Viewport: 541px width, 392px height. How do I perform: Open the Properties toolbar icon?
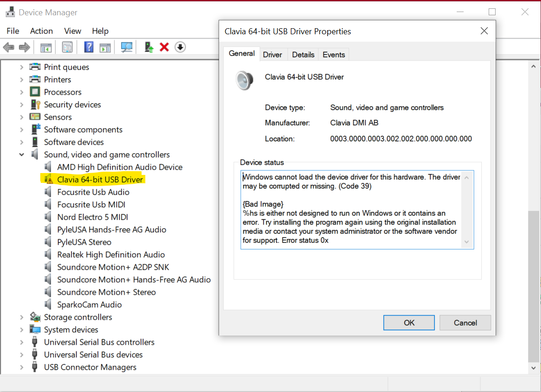(x=67, y=47)
